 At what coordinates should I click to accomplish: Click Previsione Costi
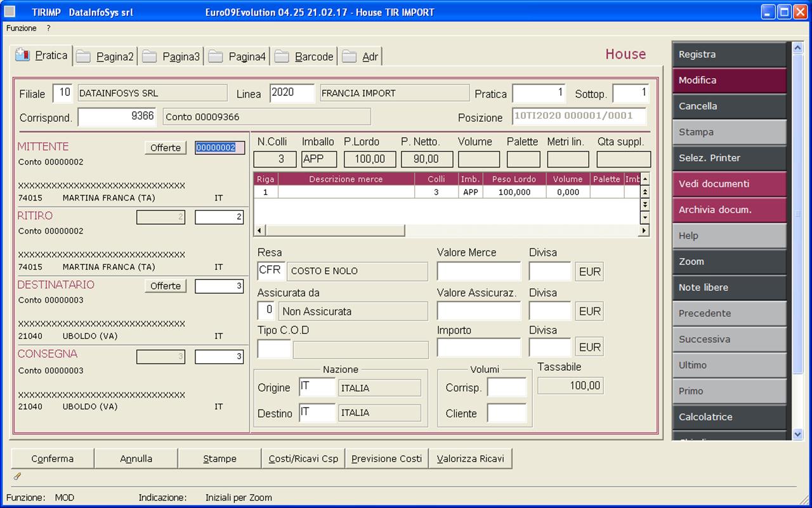(x=387, y=458)
